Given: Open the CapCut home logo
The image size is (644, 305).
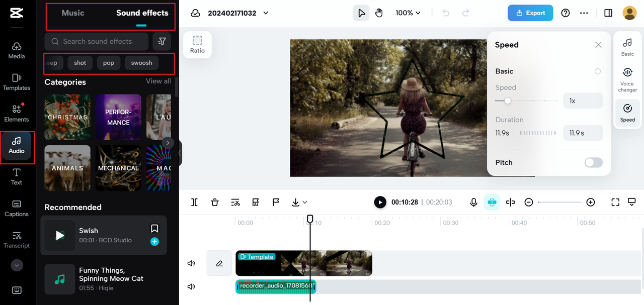Looking at the screenshot, I should point(17,13).
